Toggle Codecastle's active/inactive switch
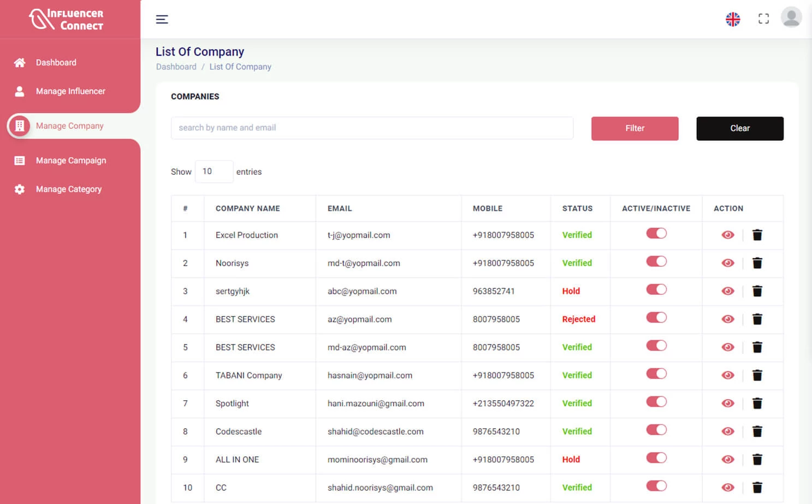This screenshot has height=504, width=812. pyautogui.click(x=656, y=430)
